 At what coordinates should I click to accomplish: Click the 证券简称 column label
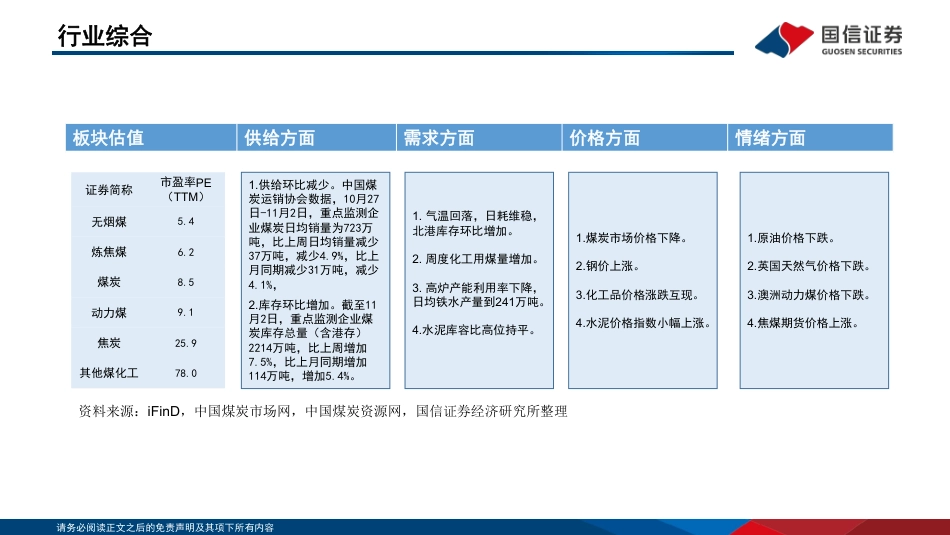click(108, 190)
